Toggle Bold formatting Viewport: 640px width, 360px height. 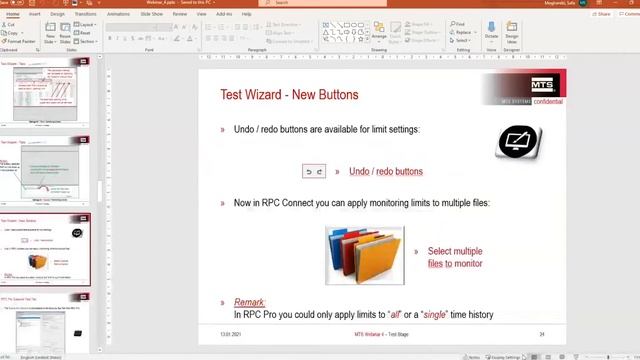[x=110, y=38]
